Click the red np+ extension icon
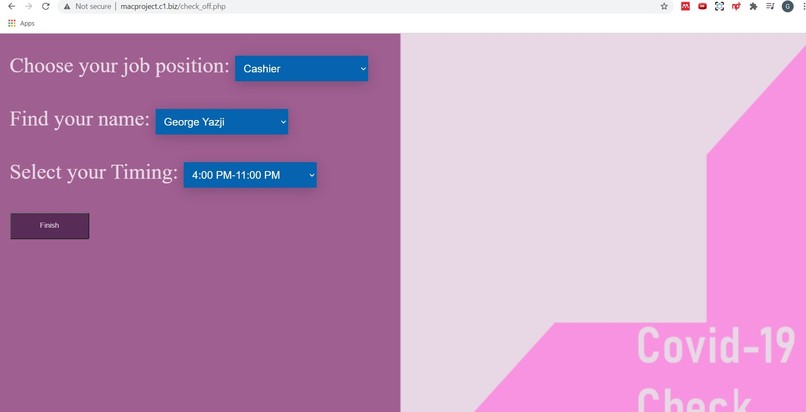Screen dimensions: 806x412 [736, 7]
